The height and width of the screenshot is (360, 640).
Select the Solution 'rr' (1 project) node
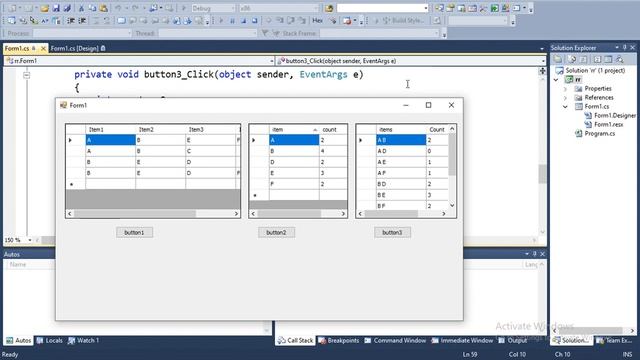[x=595, y=71]
